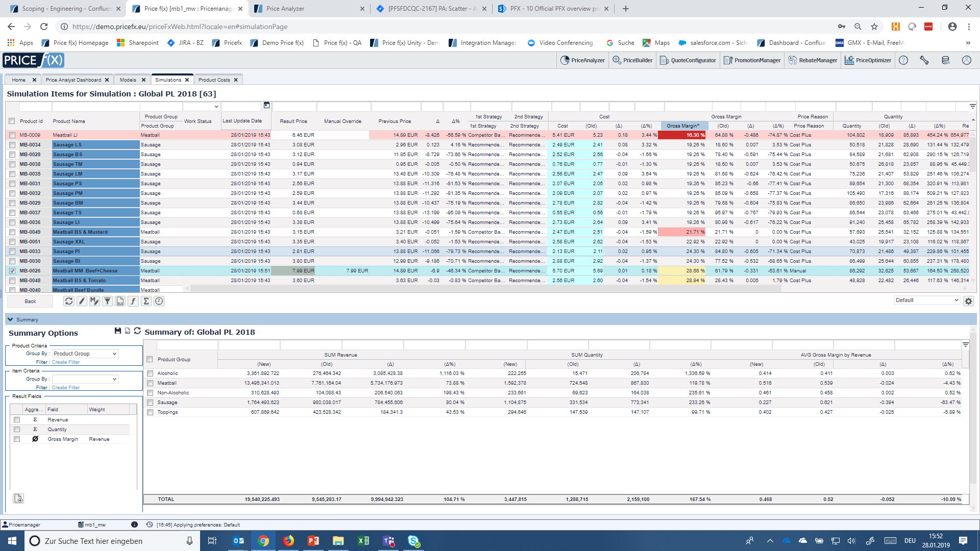
Task: Click the clock history toolbar icon
Action: [159, 301]
